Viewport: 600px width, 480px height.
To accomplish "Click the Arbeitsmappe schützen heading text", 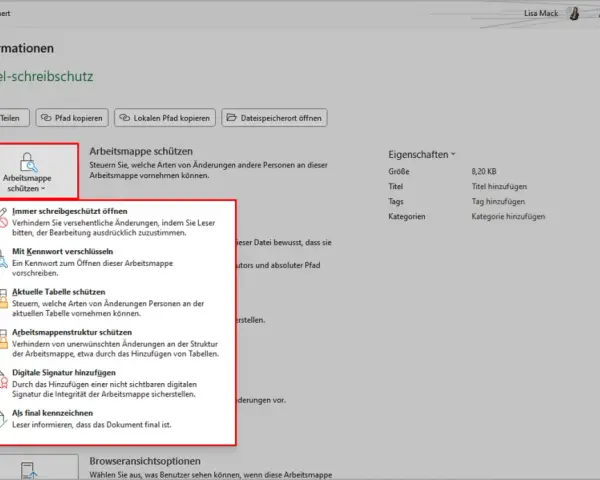I will coord(141,151).
